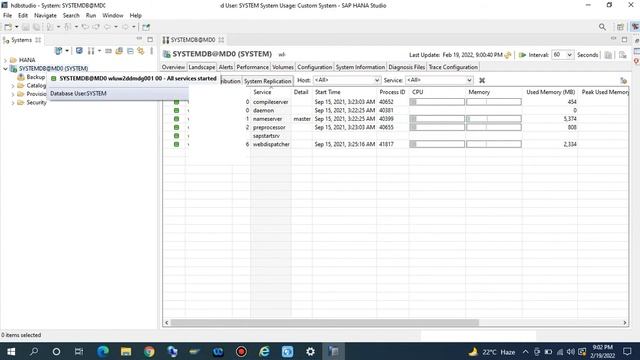Switch to the Configuration tab
The width and height of the screenshot is (640, 360).
[315, 67]
